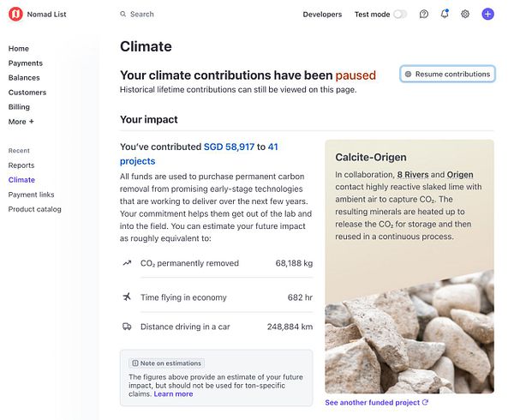Open Payments in the sidebar
Image resolution: width=514 pixels, height=420 pixels.
point(26,63)
